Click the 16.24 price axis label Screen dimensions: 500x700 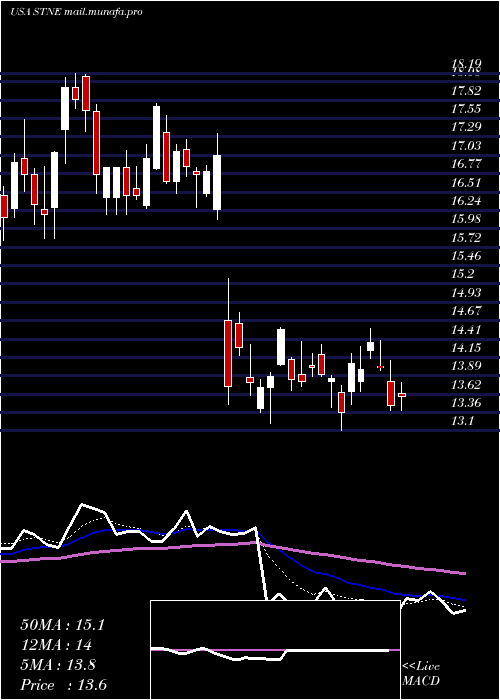coord(466,201)
